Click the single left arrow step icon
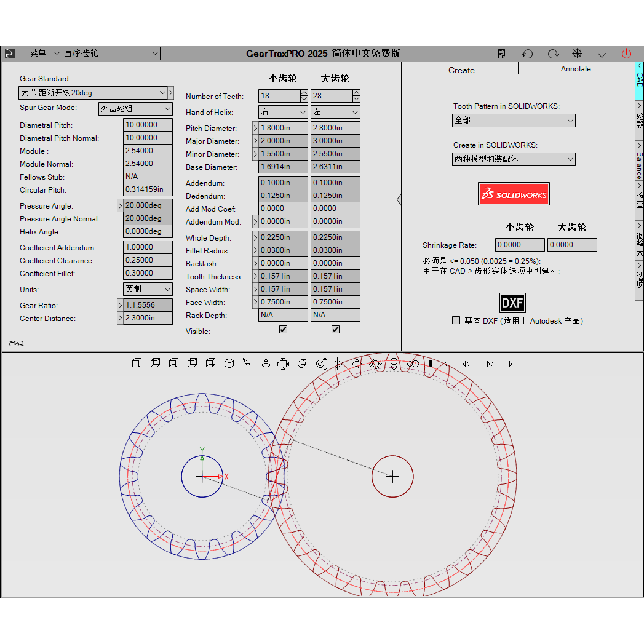 point(450,364)
